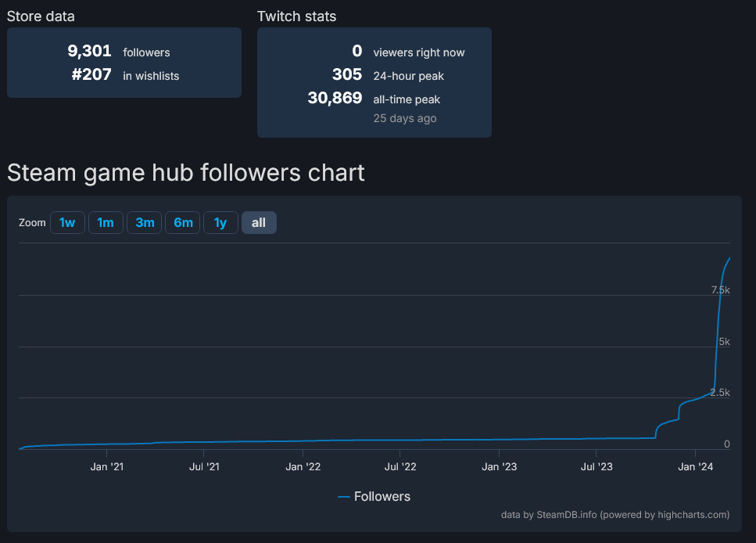Click the Twitch stats heading

click(296, 16)
